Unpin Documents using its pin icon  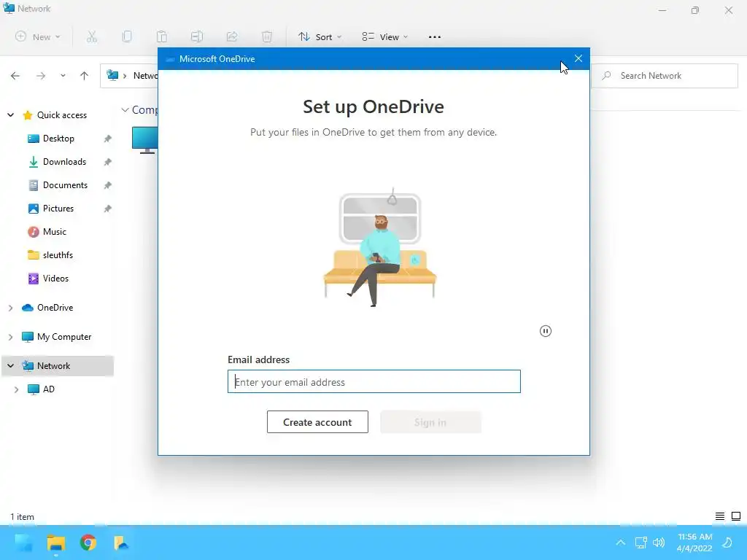(108, 185)
